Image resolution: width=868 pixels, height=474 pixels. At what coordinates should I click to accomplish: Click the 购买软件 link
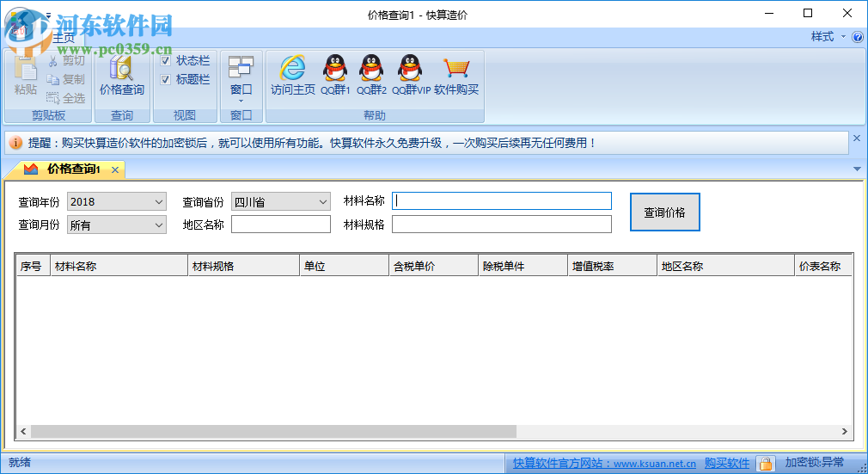coord(727,464)
